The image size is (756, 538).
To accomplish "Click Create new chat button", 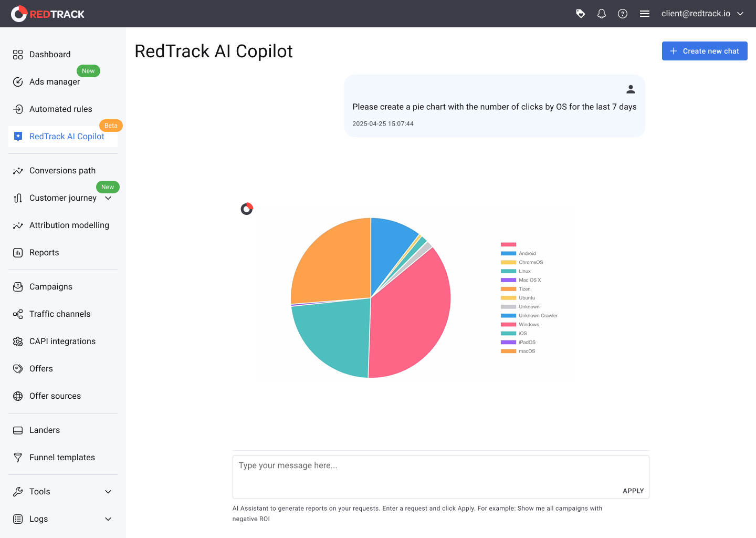I will click(x=705, y=51).
